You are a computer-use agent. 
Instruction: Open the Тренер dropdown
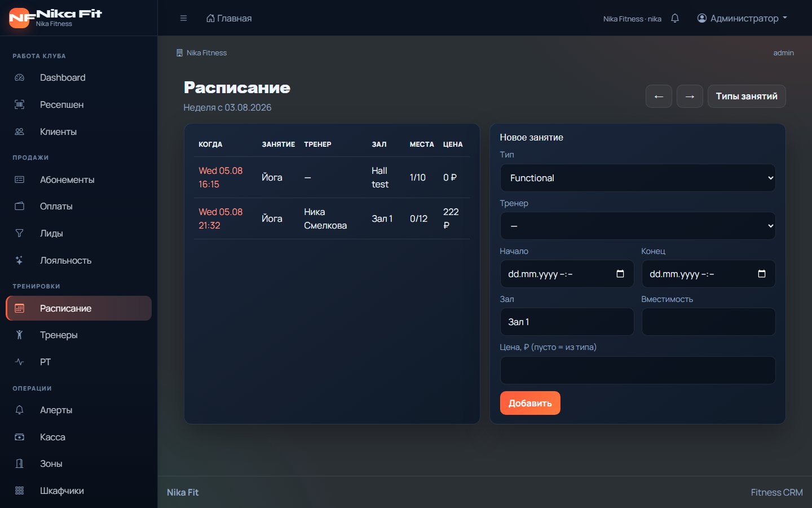pos(638,226)
